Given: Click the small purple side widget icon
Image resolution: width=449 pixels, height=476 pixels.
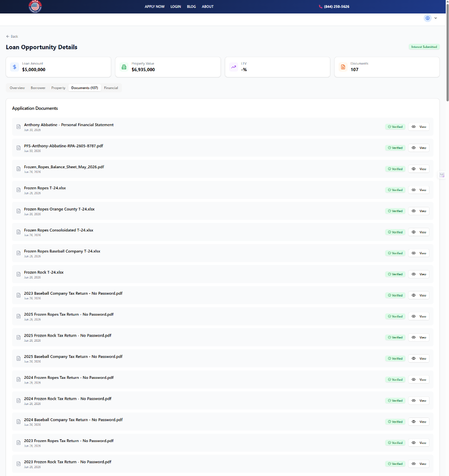Looking at the screenshot, I should [x=442, y=175].
